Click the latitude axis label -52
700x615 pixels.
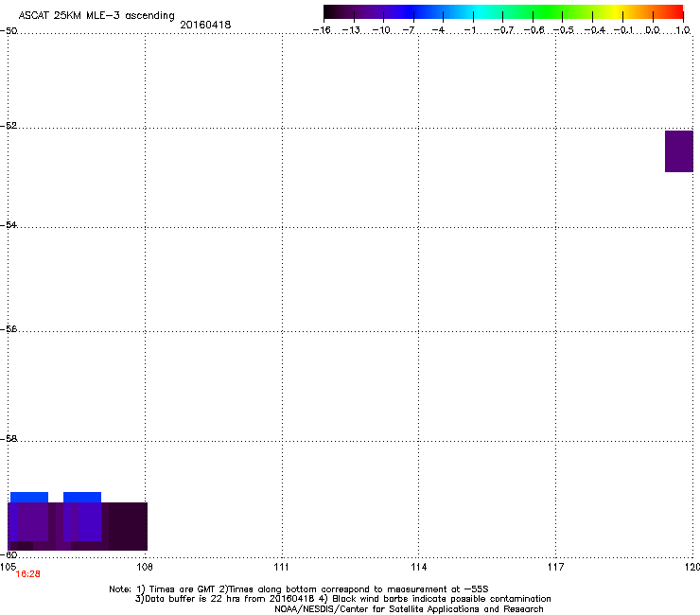tap(9, 126)
